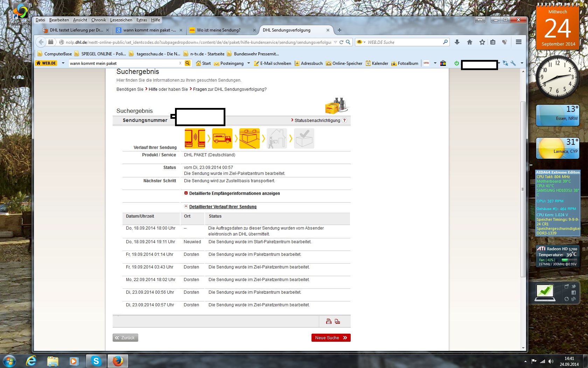Open new browser tab with plus button
This screenshot has height=368, width=588.
point(339,30)
